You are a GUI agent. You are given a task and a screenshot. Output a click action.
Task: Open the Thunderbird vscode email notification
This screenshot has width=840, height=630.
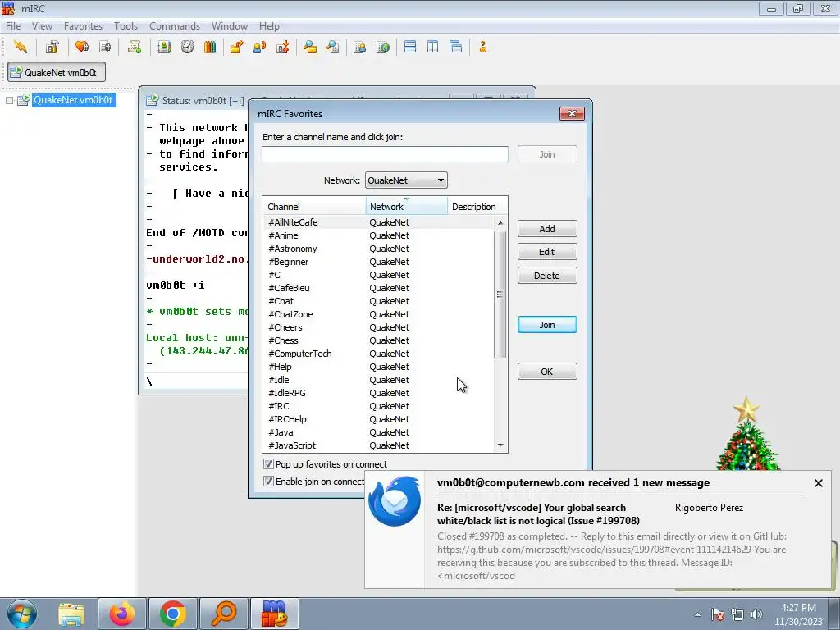[597, 530]
